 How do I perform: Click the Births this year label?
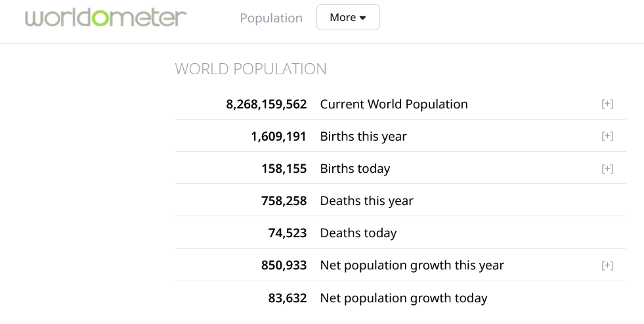(x=363, y=136)
